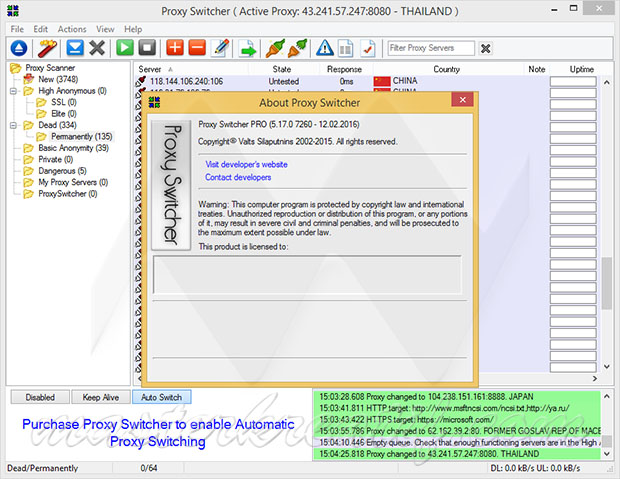Select the ProxySwitcher (0) folder
Viewport: 620px width, 479px height.
coord(68,194)
